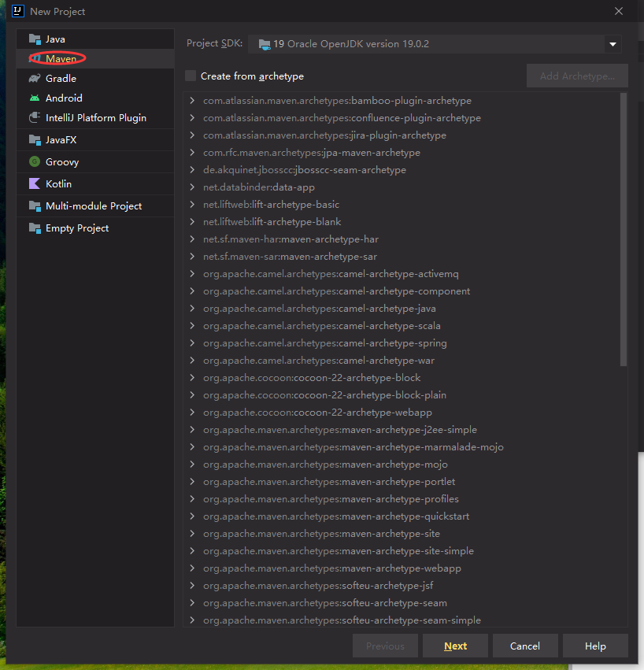644x670 pixels.
Task: Click the Multi-module Project icon
Action: pos(35,206)
